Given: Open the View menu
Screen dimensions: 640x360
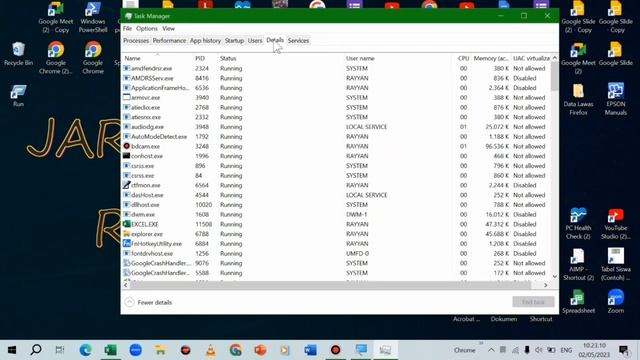Looking at the screenshot, I should pos(168,29).
